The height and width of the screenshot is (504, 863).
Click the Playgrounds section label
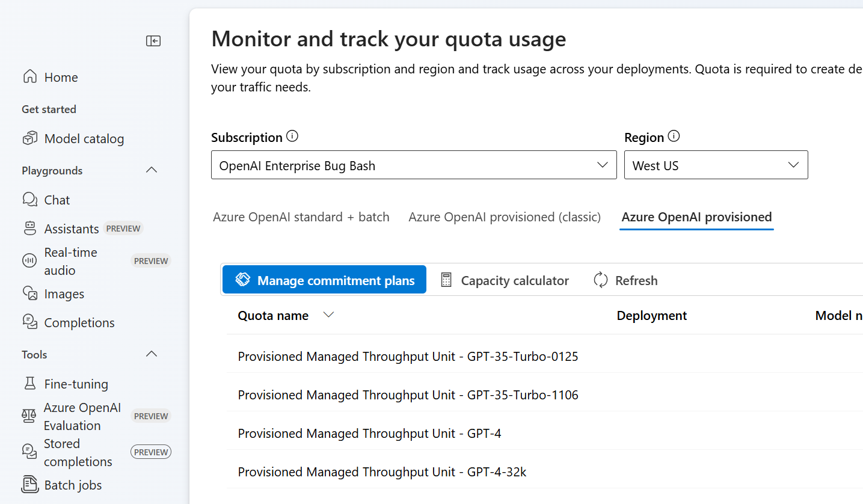(52, 171)
